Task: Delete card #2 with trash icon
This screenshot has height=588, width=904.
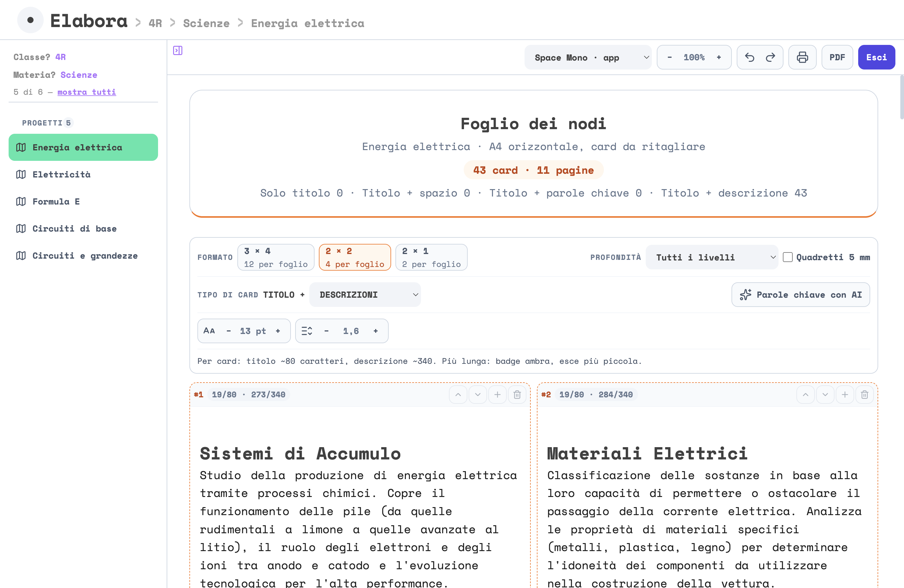Action: point(865,395)
